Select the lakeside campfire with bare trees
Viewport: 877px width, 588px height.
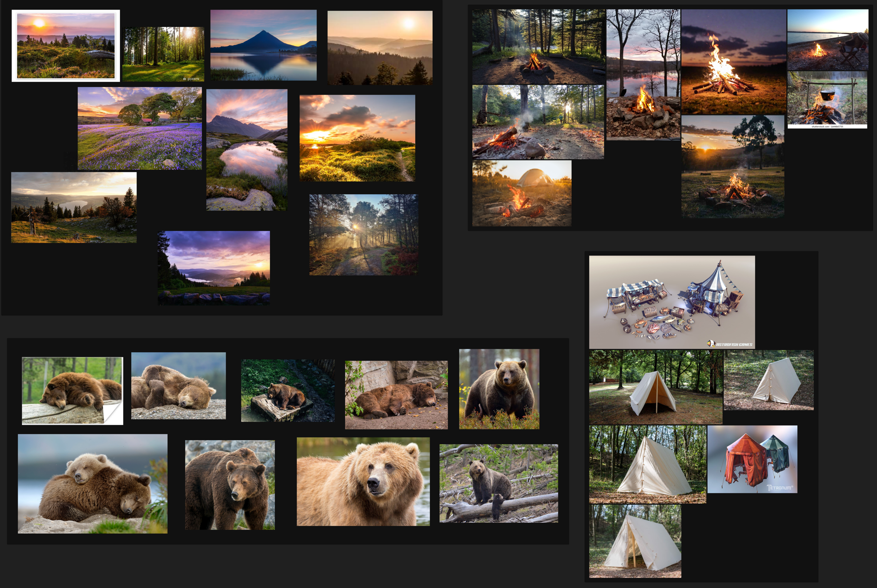click(x=643, y=74)
